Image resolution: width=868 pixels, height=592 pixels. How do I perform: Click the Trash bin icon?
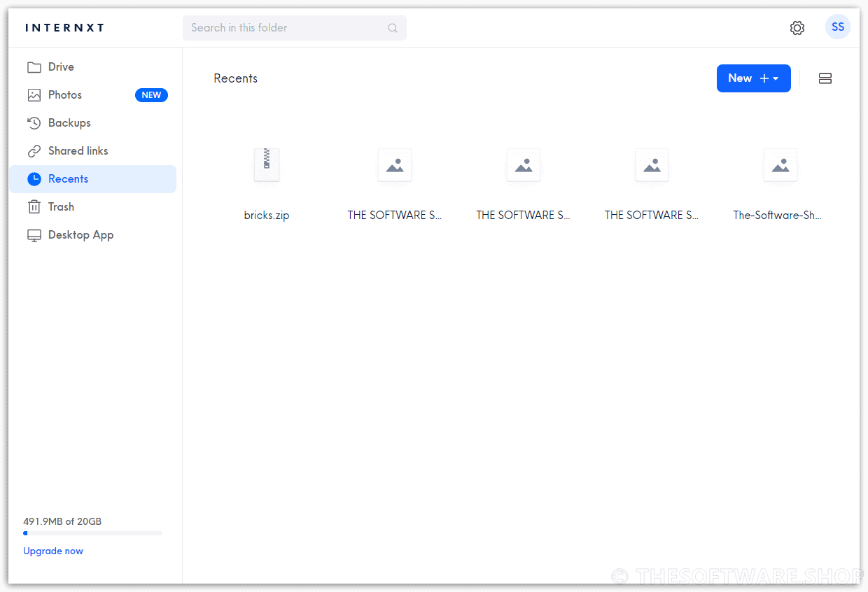34,207
